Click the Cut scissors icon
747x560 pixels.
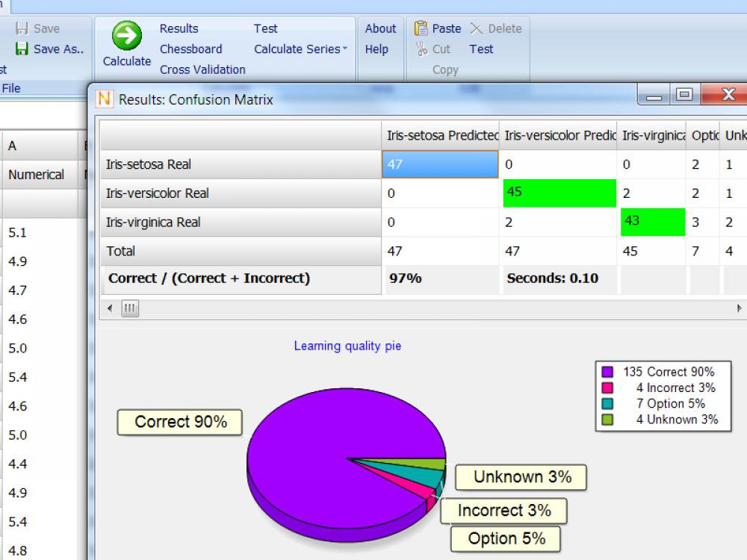click(420, 49)
